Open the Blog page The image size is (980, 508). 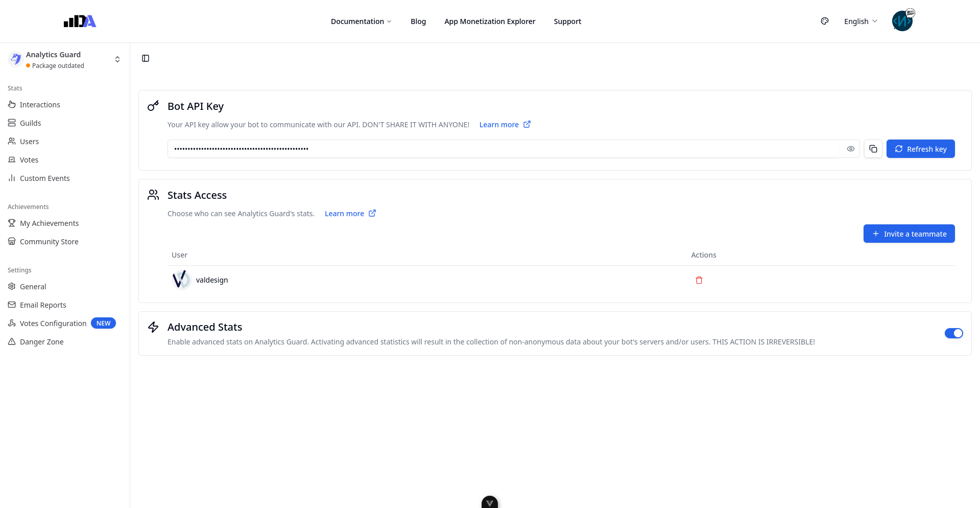pyautogui.click(x=418, y=21)
